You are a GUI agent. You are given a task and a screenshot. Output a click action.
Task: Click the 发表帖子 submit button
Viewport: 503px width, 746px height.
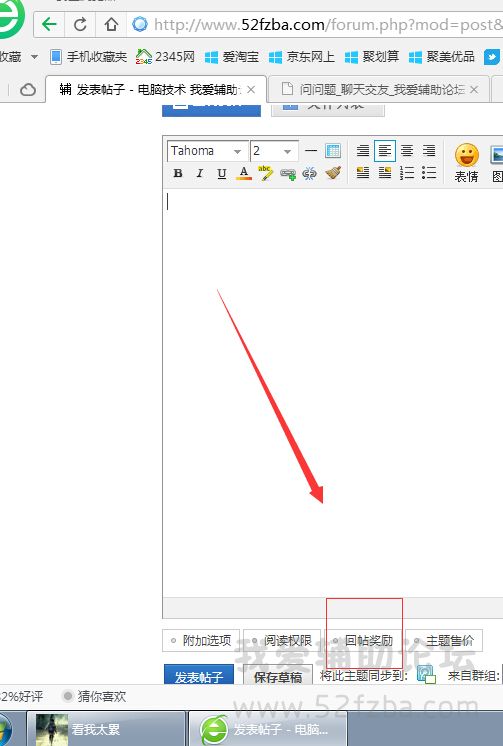pyautogui.click(x=199, y=676)
